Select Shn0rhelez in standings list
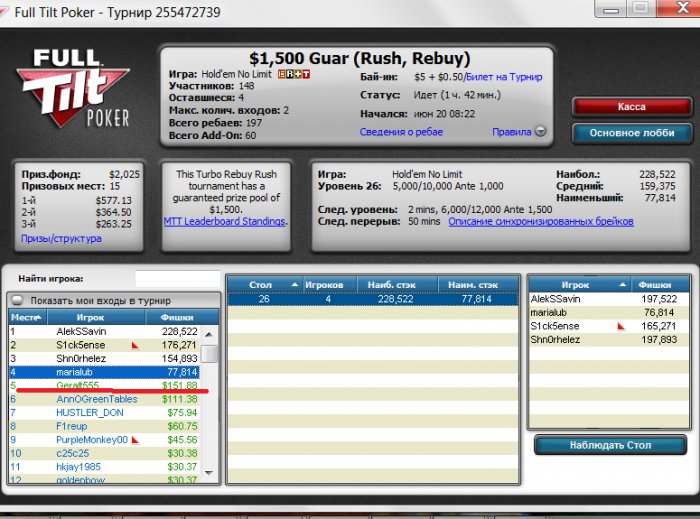Image resolution: width=700 pixels, height=519 pixels. click(x=104, y=358)
